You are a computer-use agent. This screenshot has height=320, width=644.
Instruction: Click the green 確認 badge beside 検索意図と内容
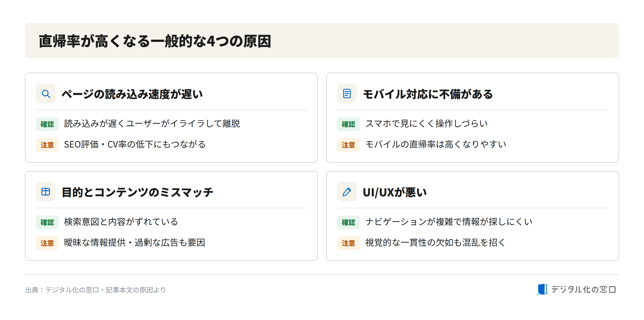click(x=47, y=222)
